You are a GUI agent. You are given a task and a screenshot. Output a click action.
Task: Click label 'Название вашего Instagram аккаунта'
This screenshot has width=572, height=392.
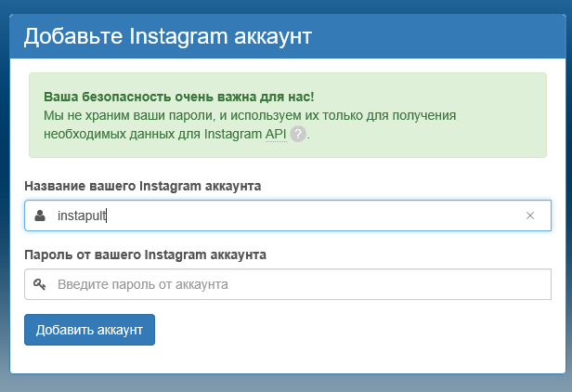(143, 186)
